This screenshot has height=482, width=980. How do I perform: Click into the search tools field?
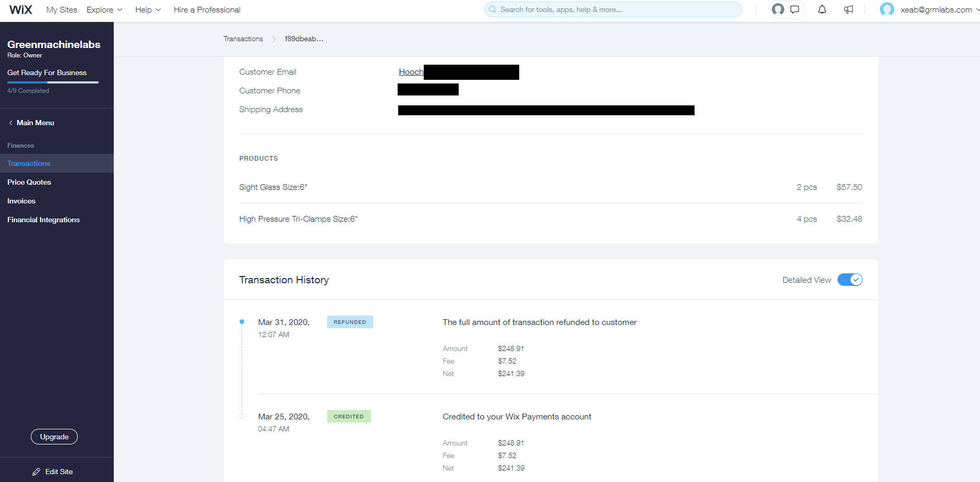[x=616, y=9]
